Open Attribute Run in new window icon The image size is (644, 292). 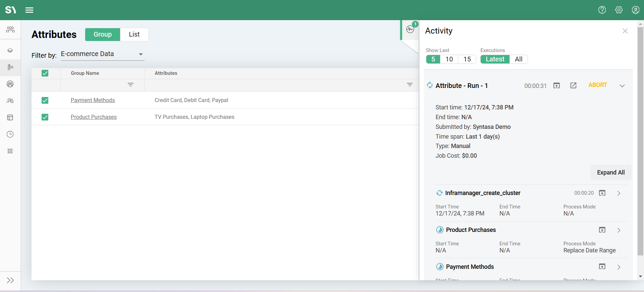573,86
